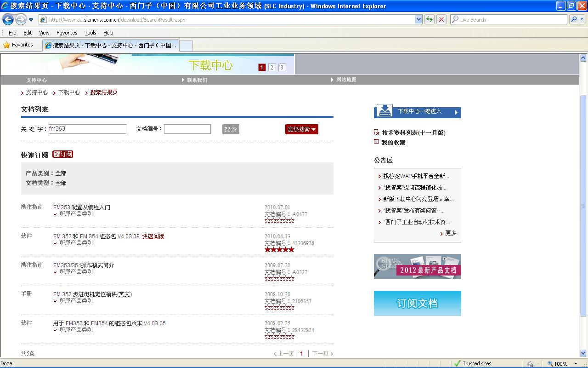
Task: Open the Edit menu
Action: (x=28, y=33)
